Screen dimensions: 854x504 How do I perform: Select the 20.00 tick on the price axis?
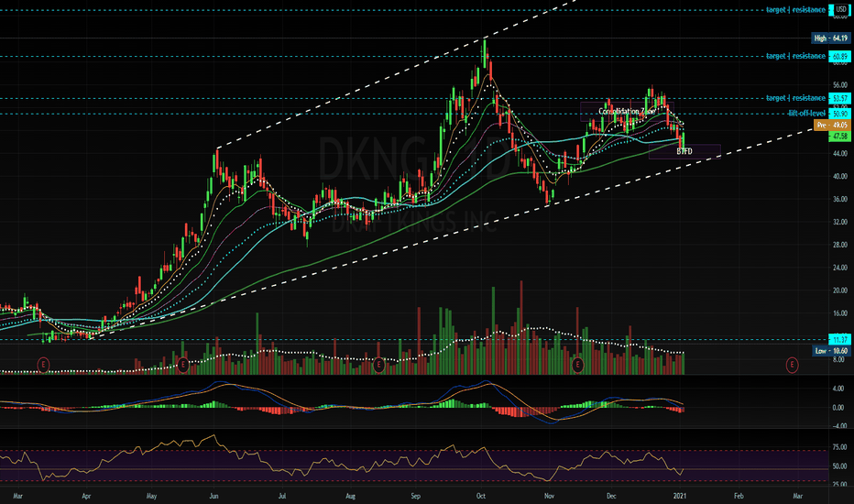coord(840,291)
